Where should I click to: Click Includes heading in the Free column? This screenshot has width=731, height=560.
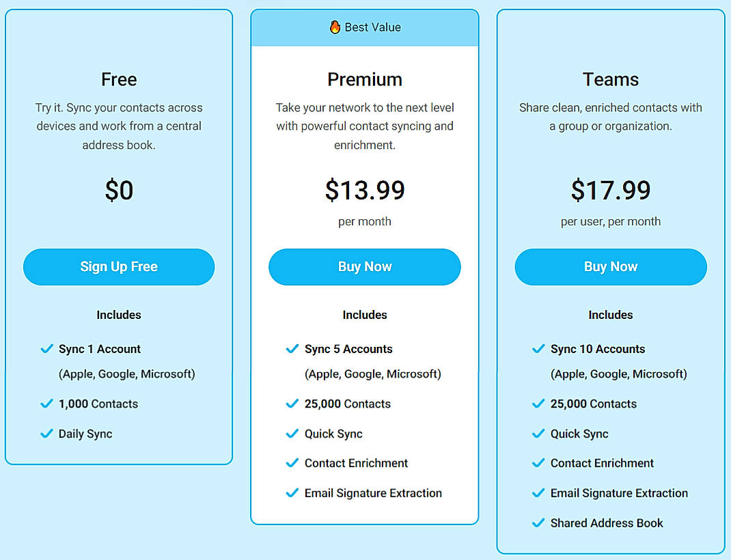tap(119, 315)
